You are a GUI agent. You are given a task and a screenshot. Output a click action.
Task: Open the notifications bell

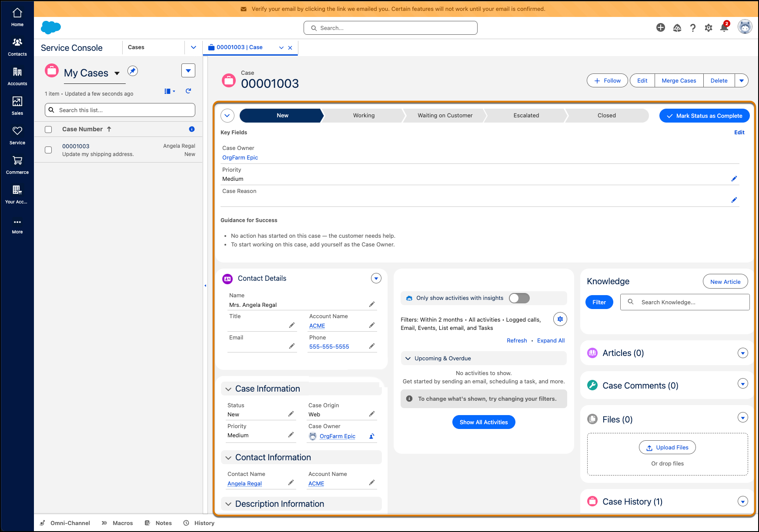coord(724,27)
